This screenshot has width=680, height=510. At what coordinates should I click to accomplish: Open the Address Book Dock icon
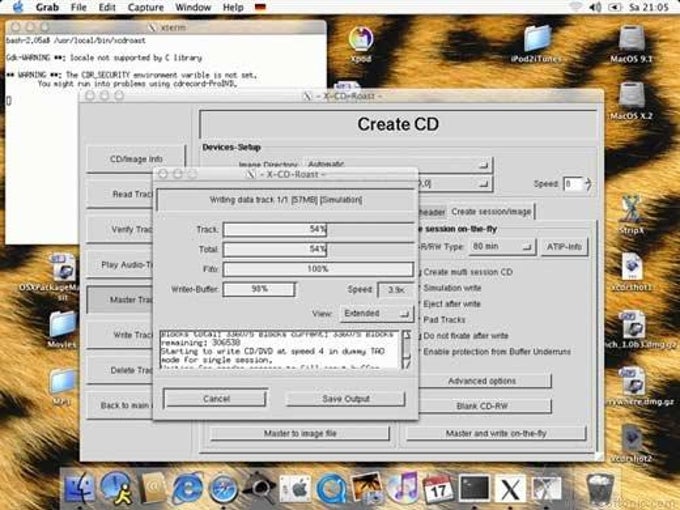pos(152,489)
